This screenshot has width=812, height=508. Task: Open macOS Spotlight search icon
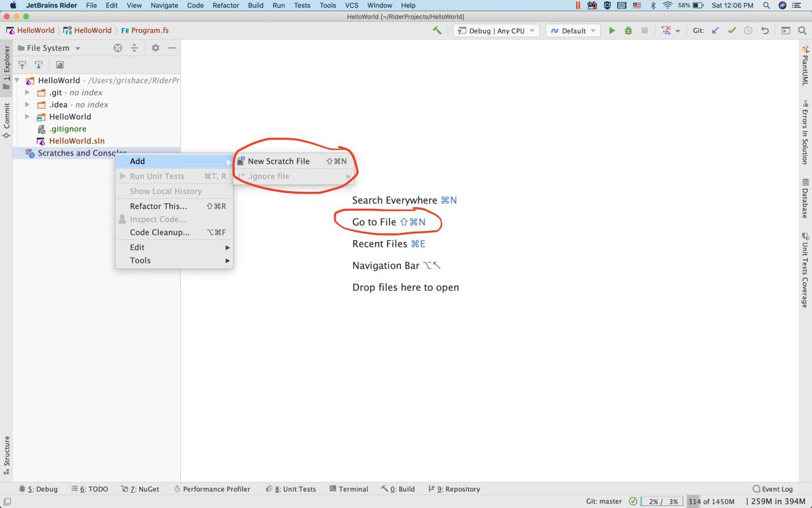coord(766,5)
